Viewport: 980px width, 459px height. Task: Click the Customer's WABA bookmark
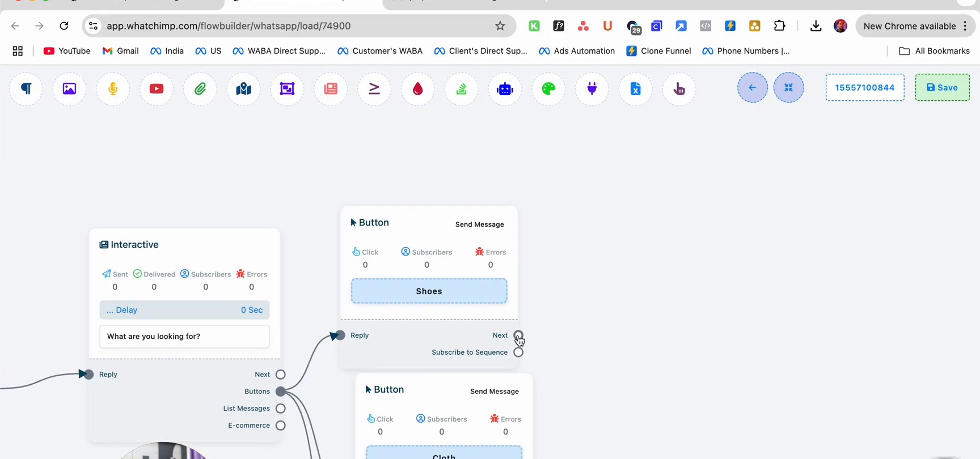pyautogui.click(x=380, y=51)
